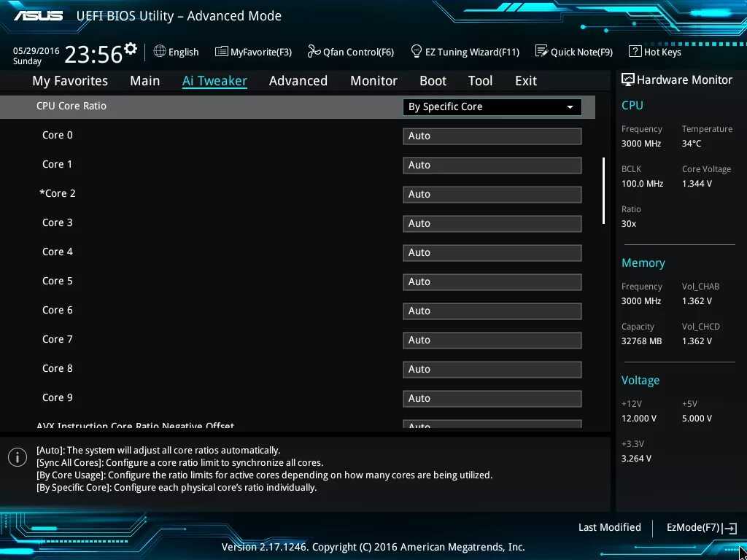This screenshot has height=560, width=747.
Task: Click the [By Core Usage] help line
Action: point(264,475)
